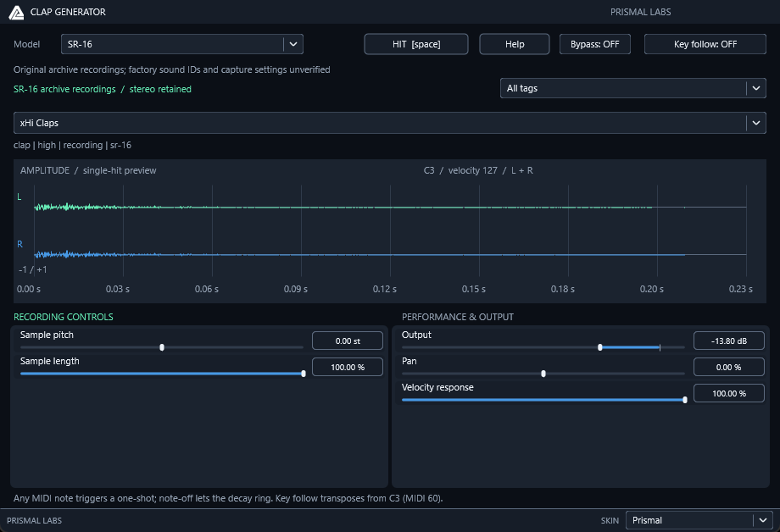Click the xHi Claps dropdown chevron
The image size is (780, 532).
(756, 123)
